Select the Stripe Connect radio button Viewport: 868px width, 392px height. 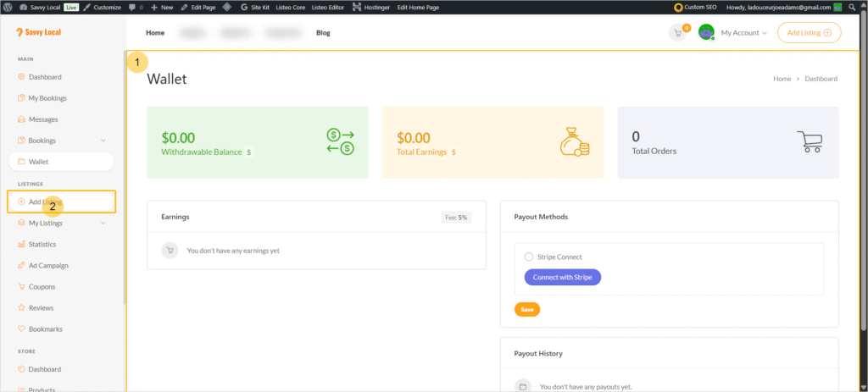pos(529,257)
